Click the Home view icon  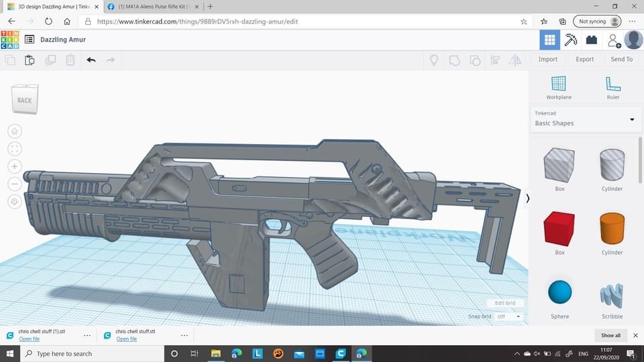[x=14, y=131]
